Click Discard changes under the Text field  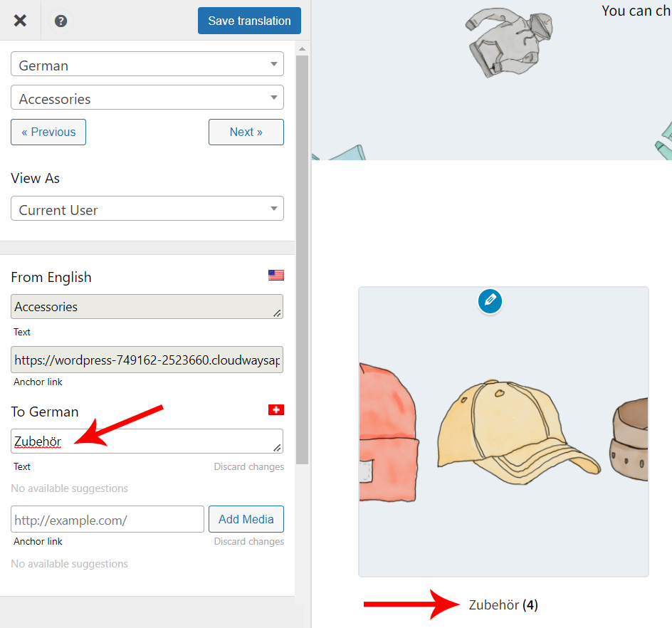coord(248,466)
